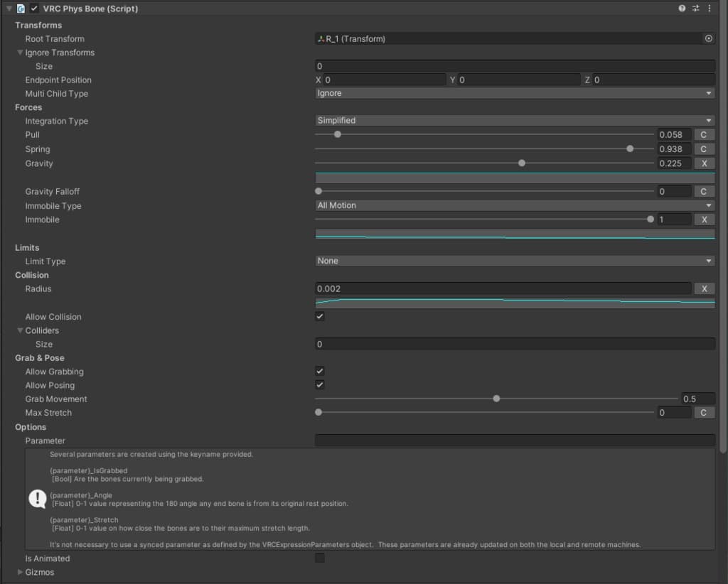Click the Root Transform object picker icon
The height and width of the screenshot is (584, 728).
point(708,39)
